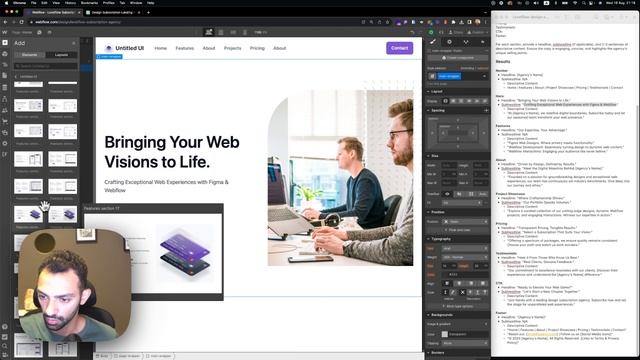Screen dimensions: 640x360
Task: Go back from Untitled UI layouts list
Action: pyautogui.click(x=16, y=76)
